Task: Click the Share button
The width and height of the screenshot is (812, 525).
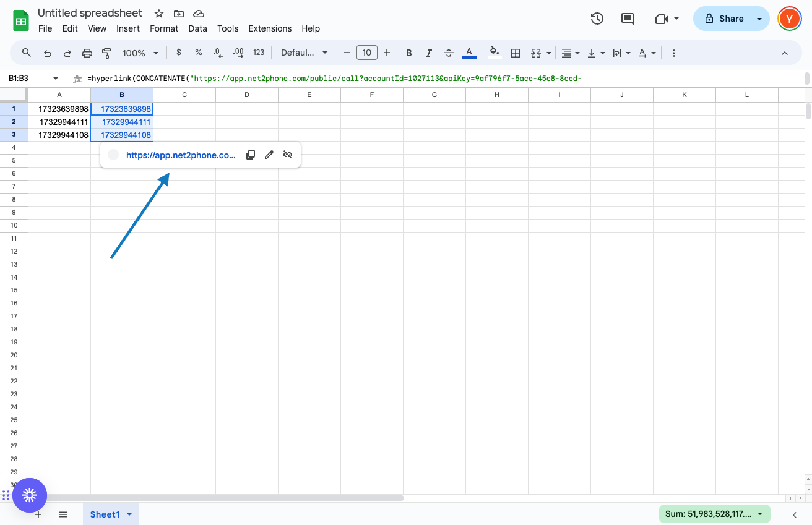Action: click(x=722, y=19)
